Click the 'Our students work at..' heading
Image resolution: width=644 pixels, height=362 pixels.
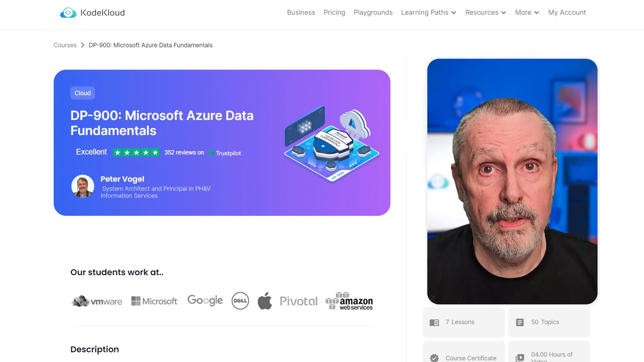tap(117, 272)
